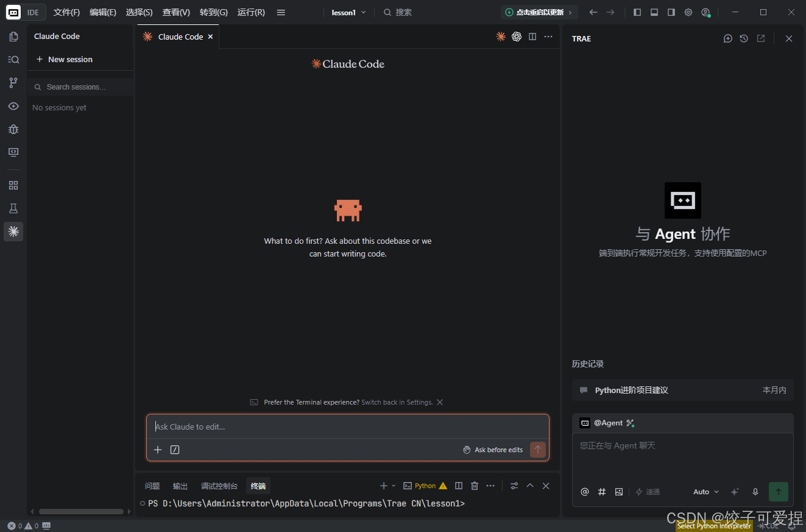Split the editor with the split icon
Image resolution: width=806 pixels, height=532 pixels.
pyautogui.click(x=532, y=37)
